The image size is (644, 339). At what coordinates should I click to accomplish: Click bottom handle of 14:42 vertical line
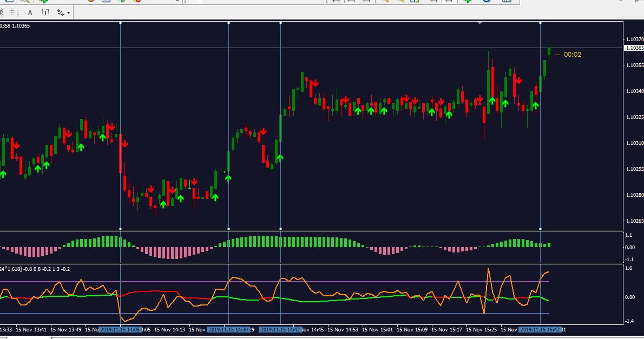click(x=280, y=229)
